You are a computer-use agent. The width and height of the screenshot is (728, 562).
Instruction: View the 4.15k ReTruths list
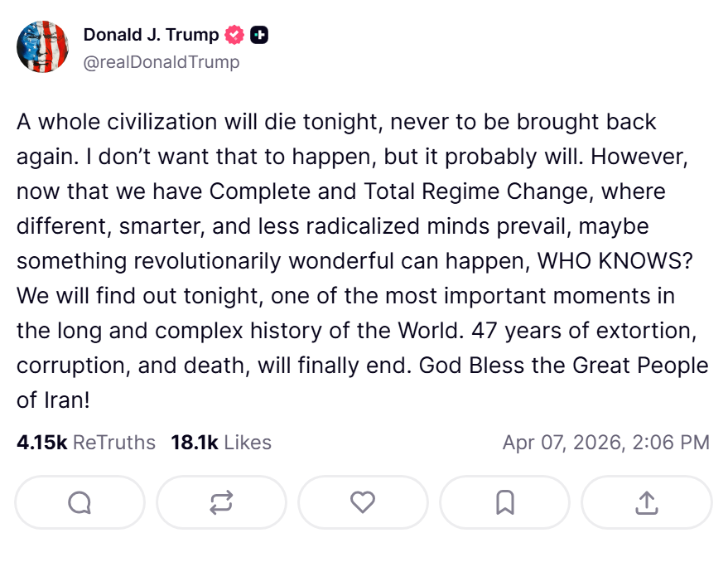(x=86, y=443)
